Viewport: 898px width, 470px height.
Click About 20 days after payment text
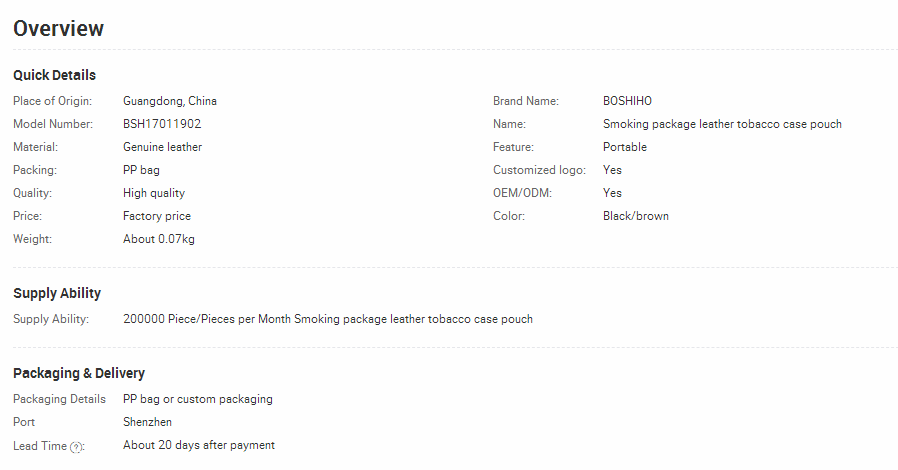tap(199, 445)
